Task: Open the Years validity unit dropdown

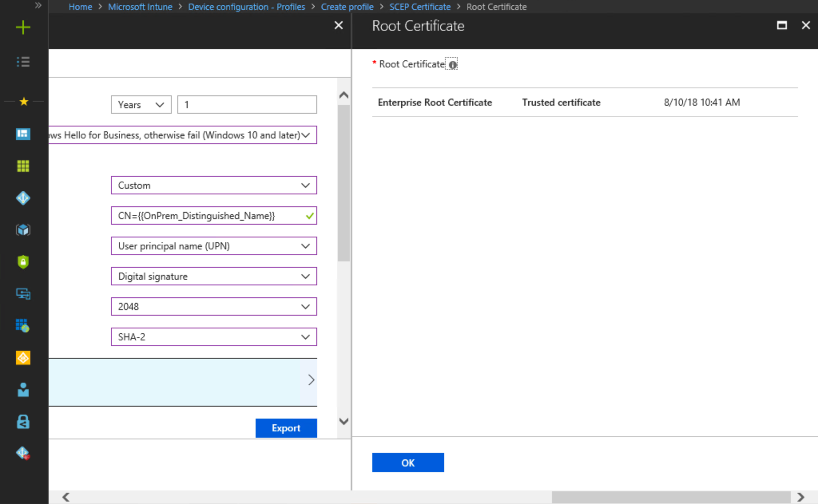Action: 141,105
